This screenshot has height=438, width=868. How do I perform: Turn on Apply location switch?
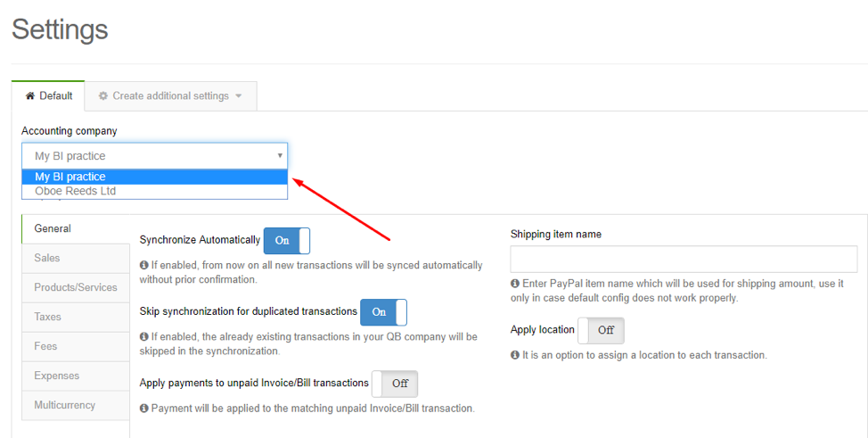601,330
